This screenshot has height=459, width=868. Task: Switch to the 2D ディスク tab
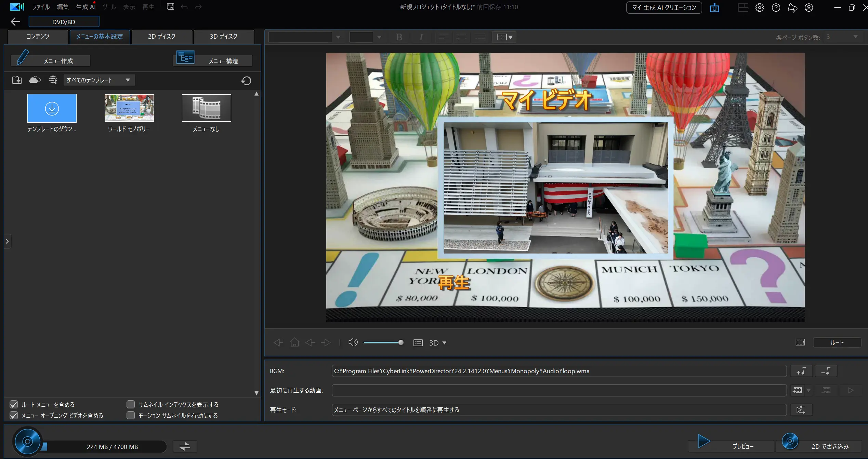coord(162,37)
